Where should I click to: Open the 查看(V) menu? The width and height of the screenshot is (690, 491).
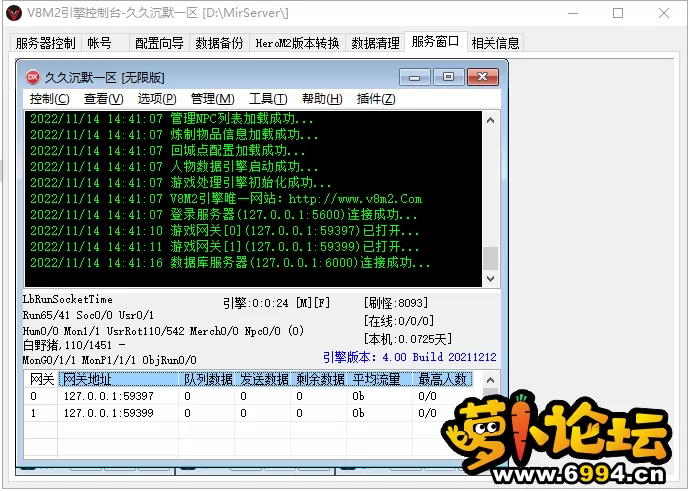pyautogui.click(x=103, y=99)
